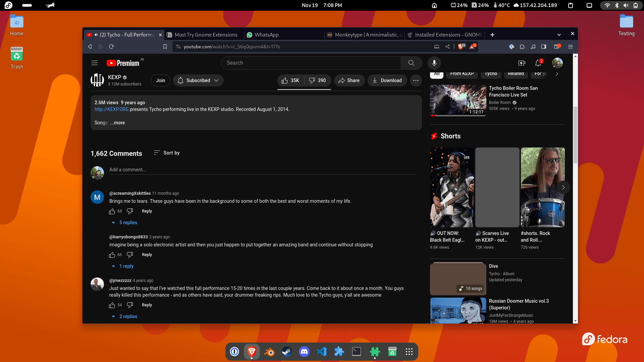Screen dimensions: 644x362
Task: Click the Join membership button
Action: 160,80
